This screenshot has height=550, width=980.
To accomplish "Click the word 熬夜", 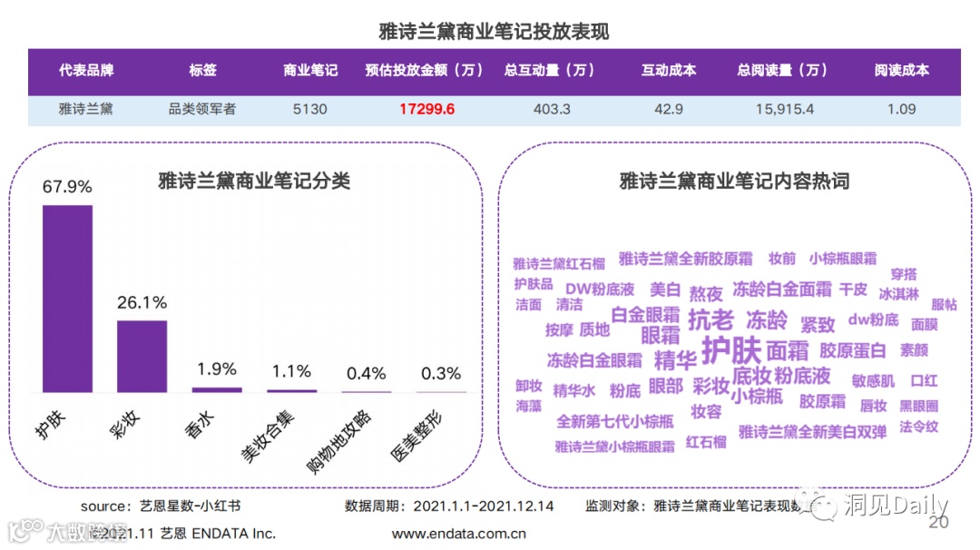I will [706, 294].
